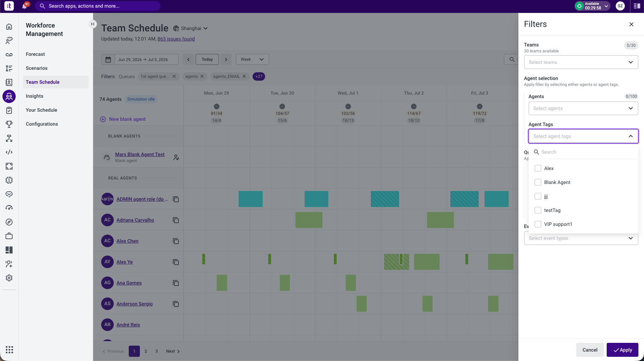The height and width of the screenshot is (361, 644).
Task: Click the calendar icon in date range
Action: click(108, 59)
